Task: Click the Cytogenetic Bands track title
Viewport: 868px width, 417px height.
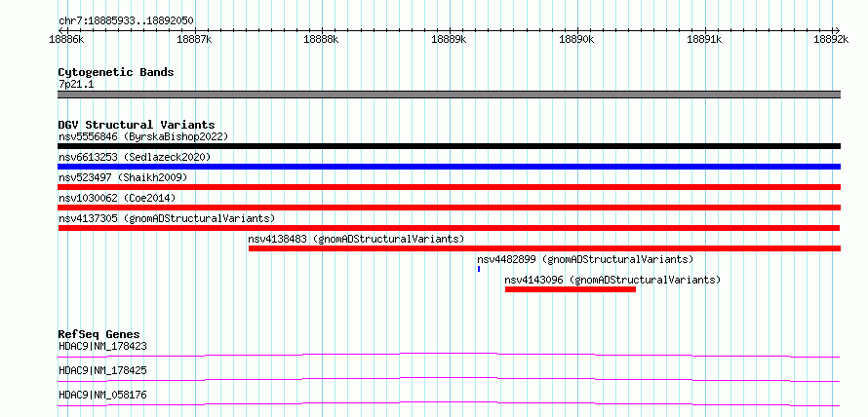Action: point(116,72)
